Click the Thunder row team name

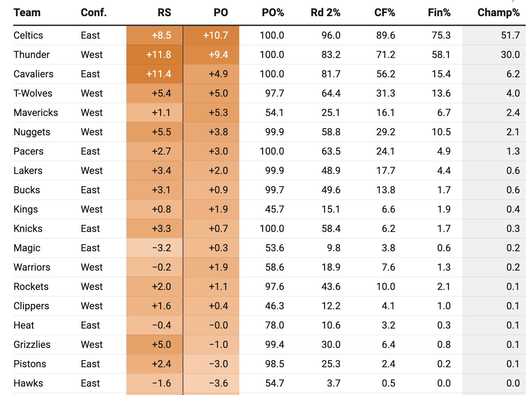32,55
